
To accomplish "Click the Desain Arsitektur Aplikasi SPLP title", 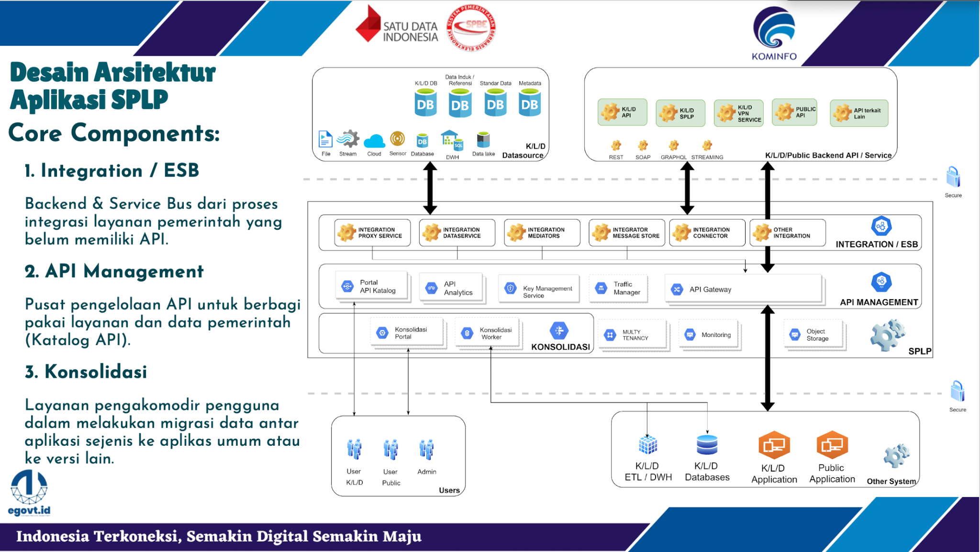I will [x=112, y=86].
